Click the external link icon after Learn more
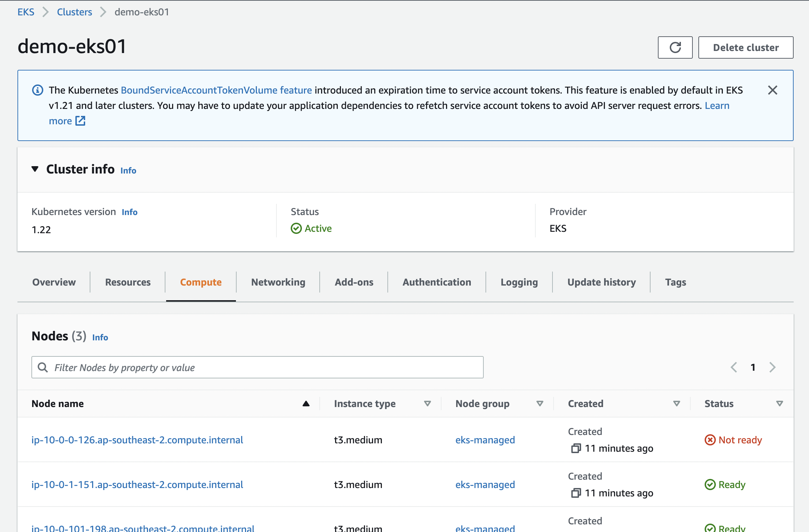This screenshot has width=809, height=532. pos(81,121)
